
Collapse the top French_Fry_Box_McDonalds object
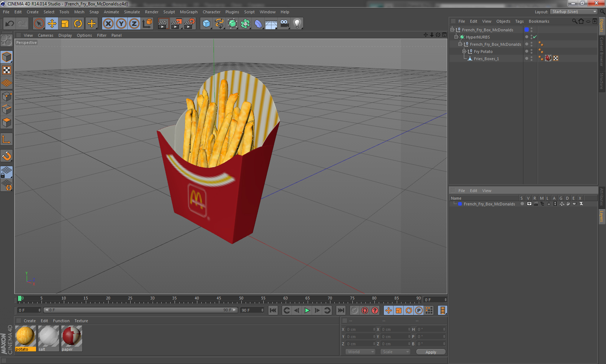(452, 30)
